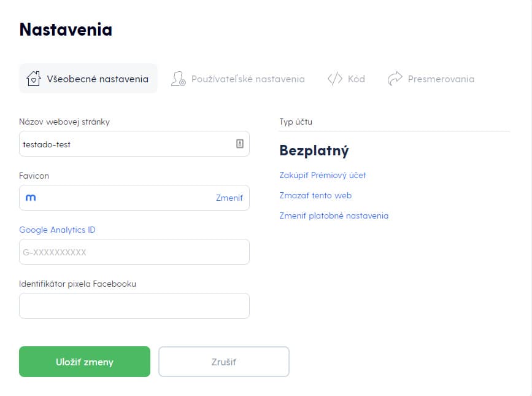Click Zmazať tento web link
Viewport: 532px width, 396px height.
click(315, 195)
